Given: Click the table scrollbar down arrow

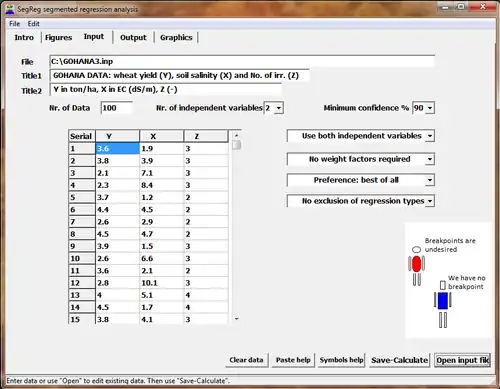Looking at the screenshot, I should 236,319.
